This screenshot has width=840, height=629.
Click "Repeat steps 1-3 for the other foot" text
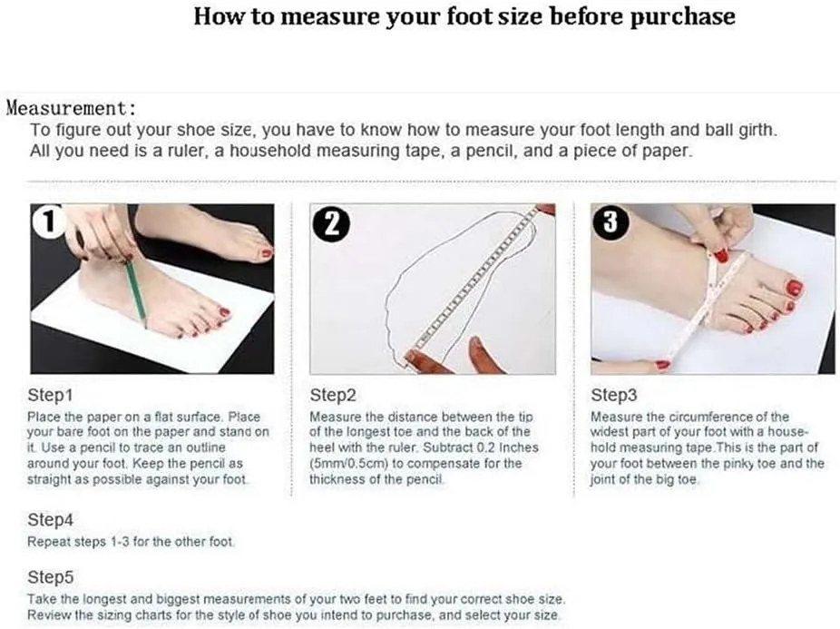(x=132, y=543)
